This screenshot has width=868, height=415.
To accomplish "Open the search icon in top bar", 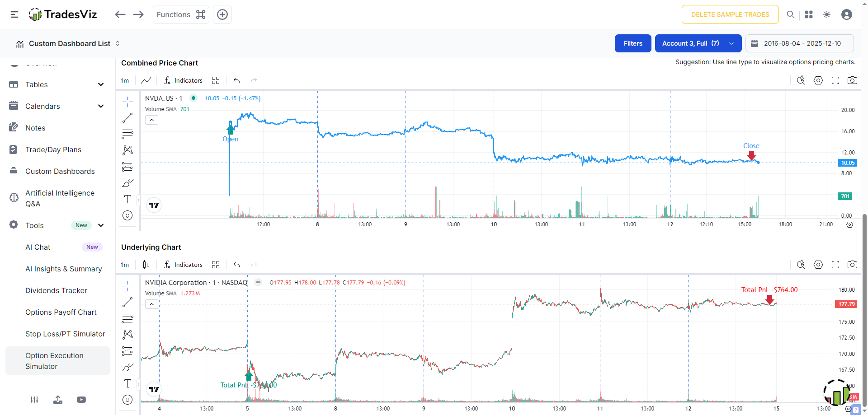I will pyautogui.click(x=790, y=14).
